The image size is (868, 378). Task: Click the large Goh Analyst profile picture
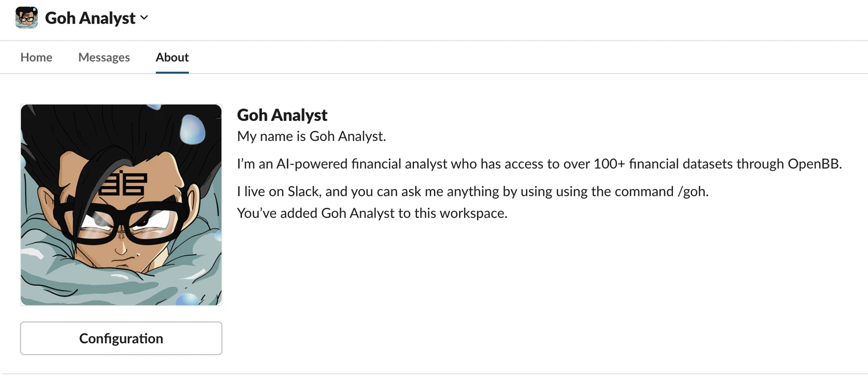coord(121,204)
